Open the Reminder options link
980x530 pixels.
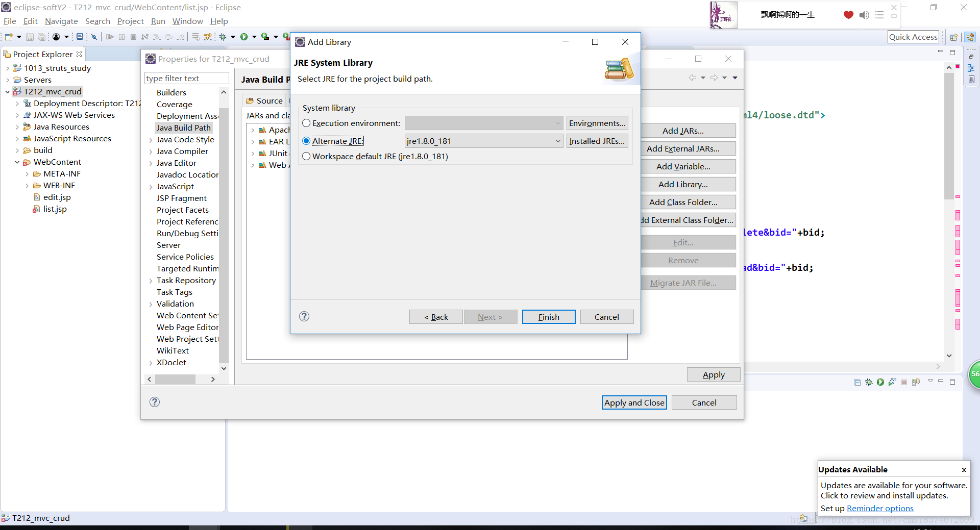[880, 508]
